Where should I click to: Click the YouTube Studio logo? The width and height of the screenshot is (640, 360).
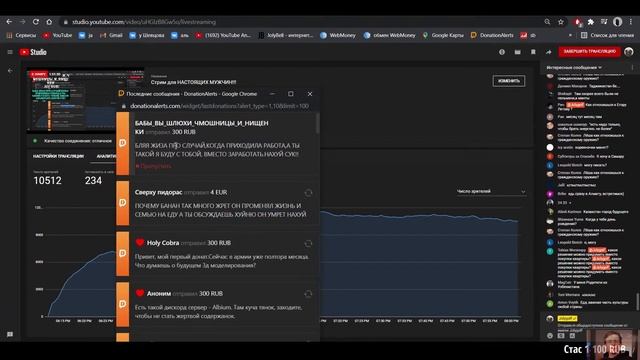click(x=33, y=52)
